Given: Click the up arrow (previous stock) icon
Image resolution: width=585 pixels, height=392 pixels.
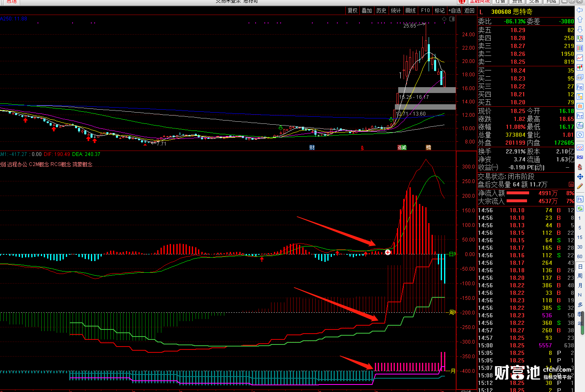Looking at the screenshot, I should (x=580, y=20).
